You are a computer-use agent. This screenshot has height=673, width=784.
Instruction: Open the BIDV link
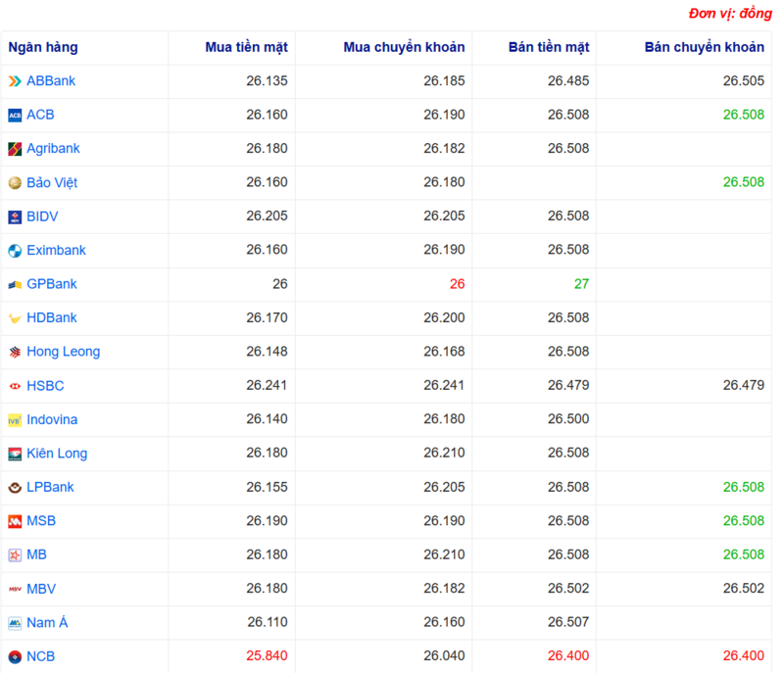(x=42, y=216)
